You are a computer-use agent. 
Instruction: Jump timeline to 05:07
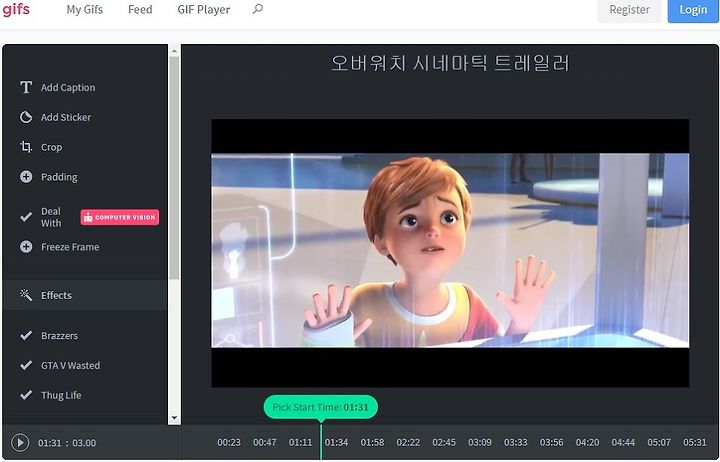pyautogui.click(x=658, y=443)
